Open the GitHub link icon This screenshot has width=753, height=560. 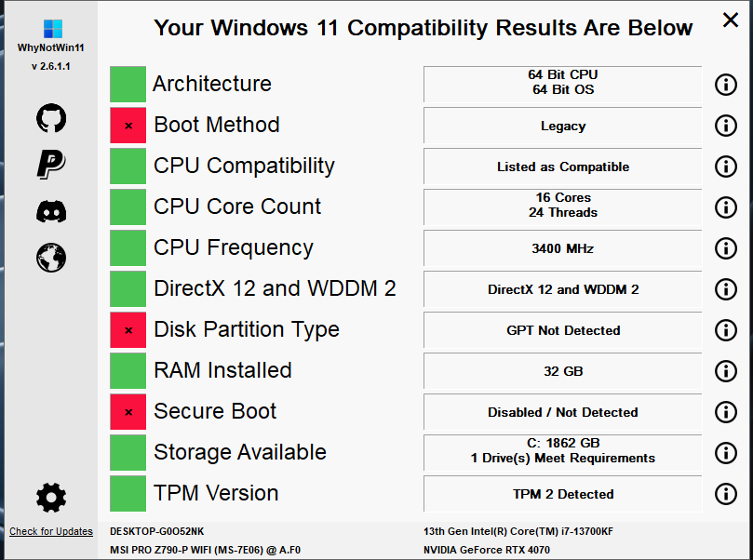coord(51,118)
